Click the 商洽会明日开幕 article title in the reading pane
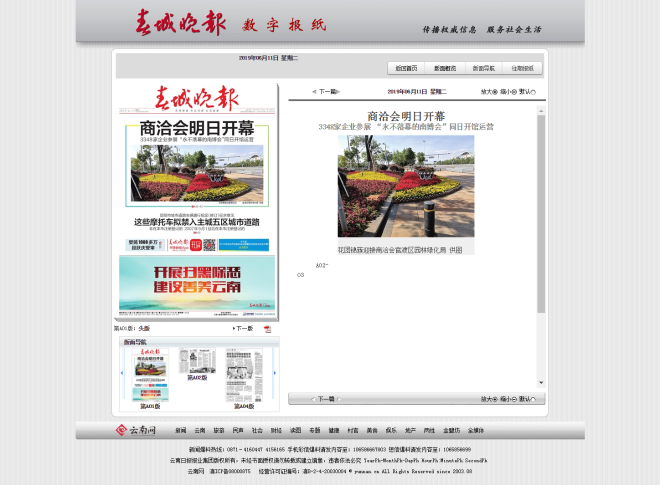Image resolution: width=660 pixels, height=485 pixels. coord(406,116)
